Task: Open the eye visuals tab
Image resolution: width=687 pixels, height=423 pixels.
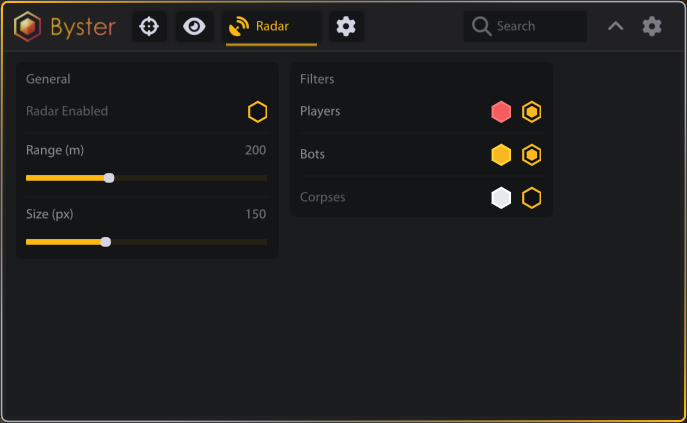Action: pyautogui.click(x=195, y=27)
